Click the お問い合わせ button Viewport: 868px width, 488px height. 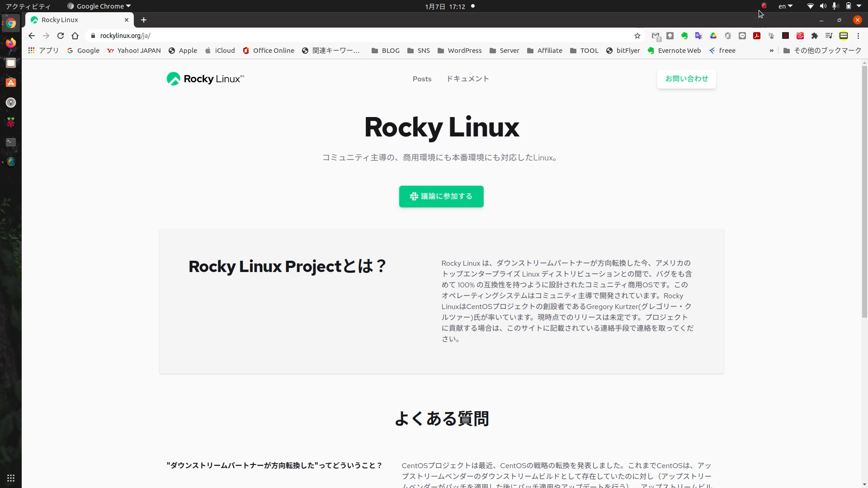point(686,79)
